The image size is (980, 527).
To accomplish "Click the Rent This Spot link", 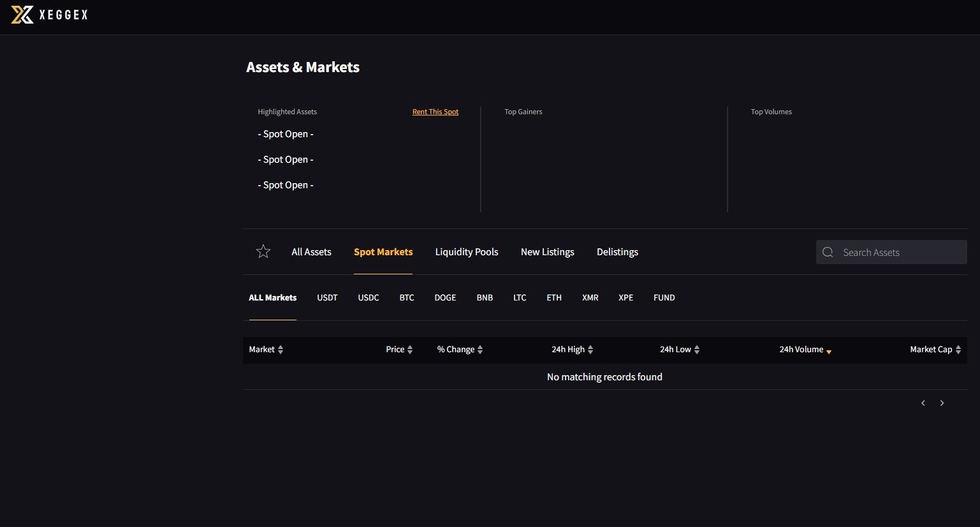I will (x=435, y=112).
